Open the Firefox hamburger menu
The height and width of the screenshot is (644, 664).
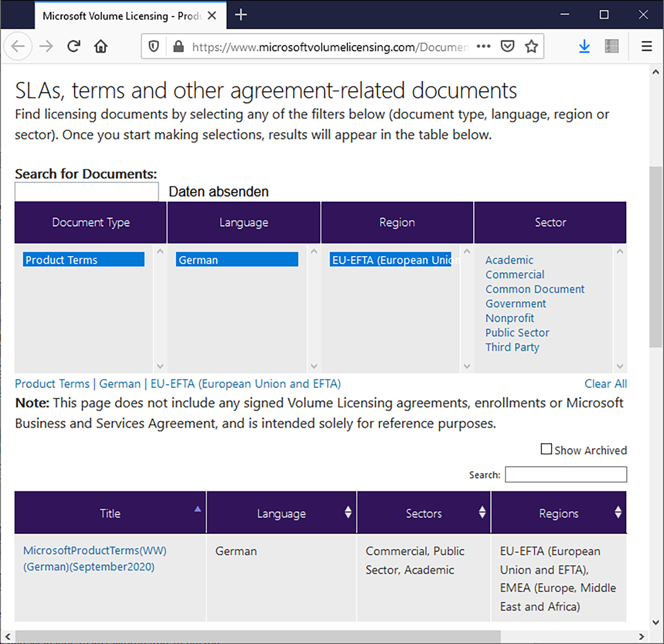click(x=647, y=46)
